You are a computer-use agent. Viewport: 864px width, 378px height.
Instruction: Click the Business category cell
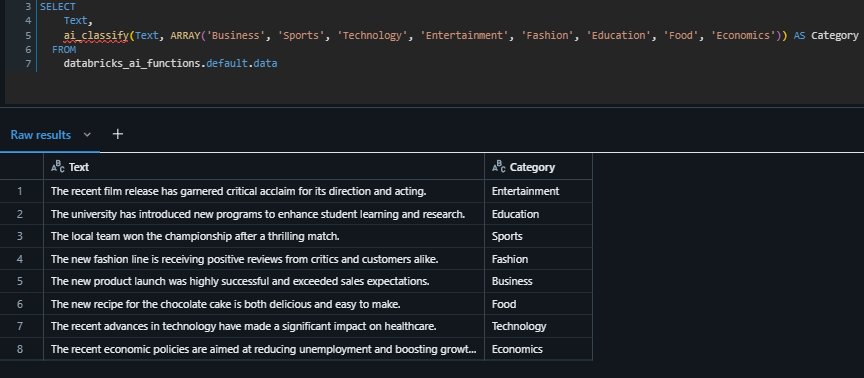pyautogui.click(x=538, y=282)
